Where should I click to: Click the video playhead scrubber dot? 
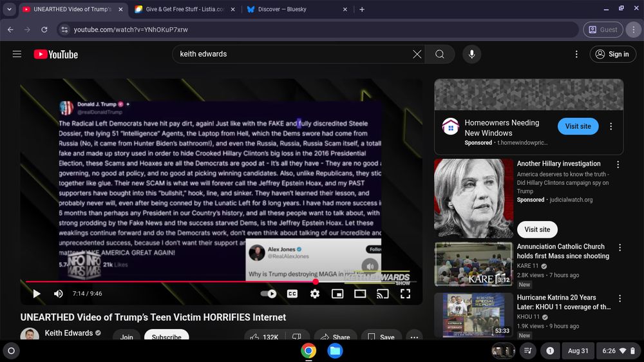pos(316,281)
